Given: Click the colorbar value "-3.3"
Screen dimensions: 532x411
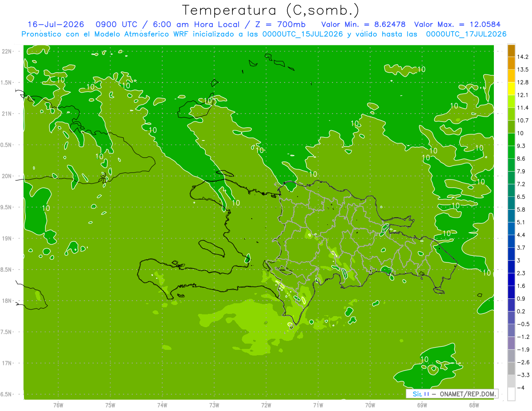Looking at the screenshot, I should 523,375.
